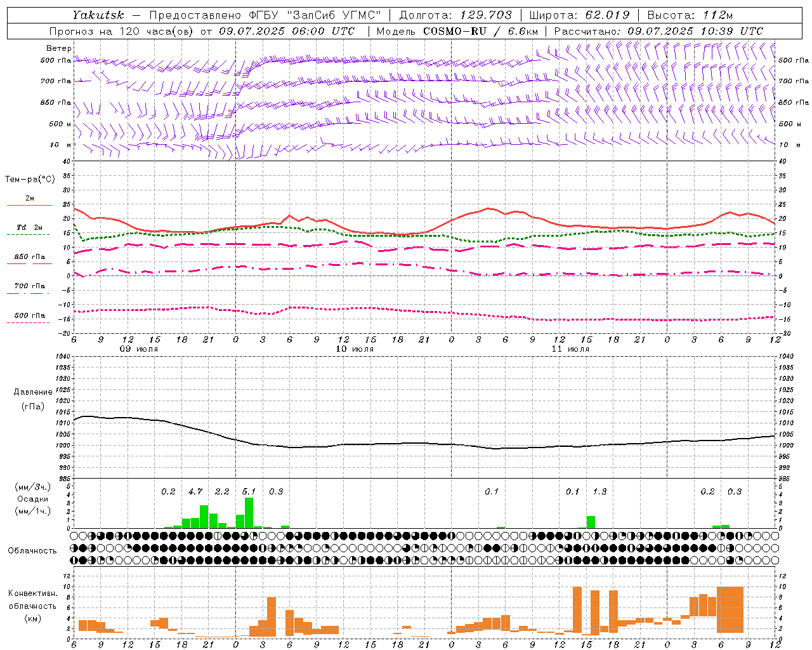Click the "(мм/1ч.)" precipitation unit label
Viewport: 812px width, 650px height.
click(x=32, y=511)
